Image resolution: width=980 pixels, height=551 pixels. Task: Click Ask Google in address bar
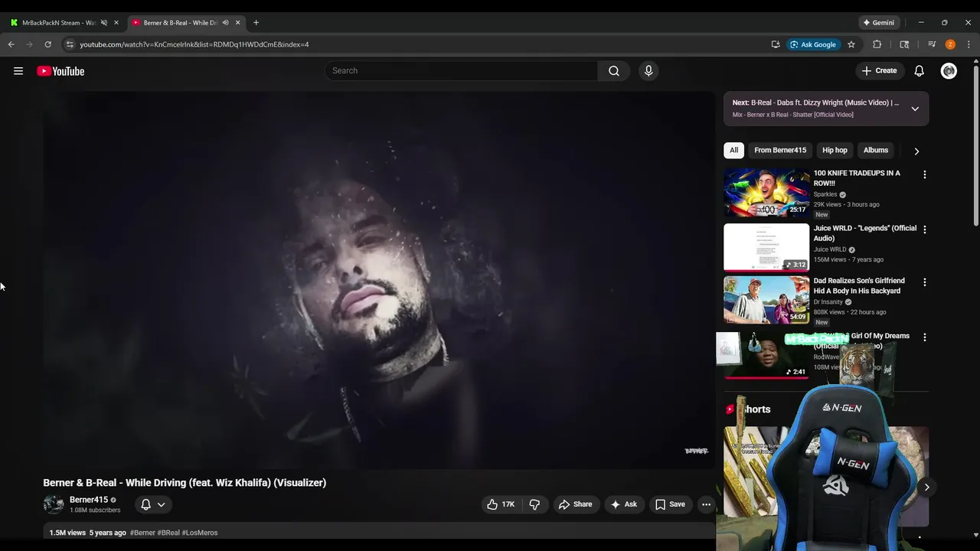(813, 44)
